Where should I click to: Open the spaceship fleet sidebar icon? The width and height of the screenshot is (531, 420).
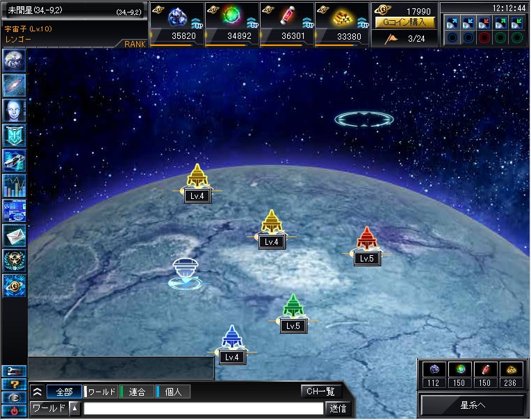click(x=14, y=161)
